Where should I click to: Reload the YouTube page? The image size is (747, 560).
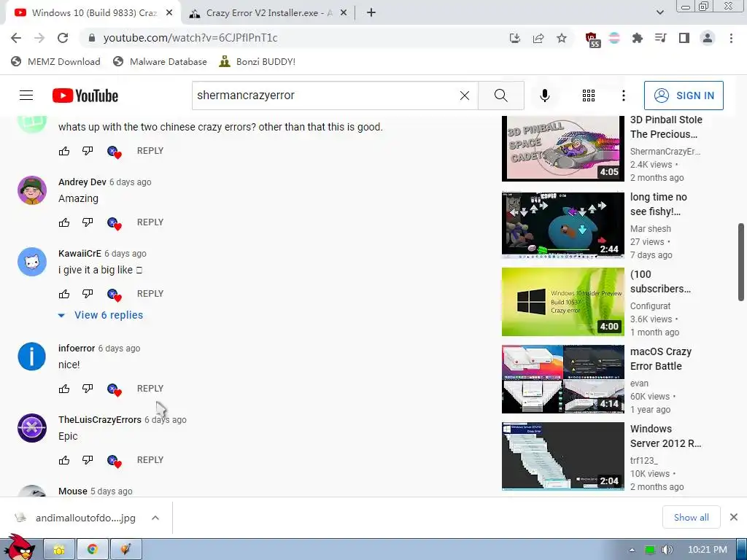(63, 38)
